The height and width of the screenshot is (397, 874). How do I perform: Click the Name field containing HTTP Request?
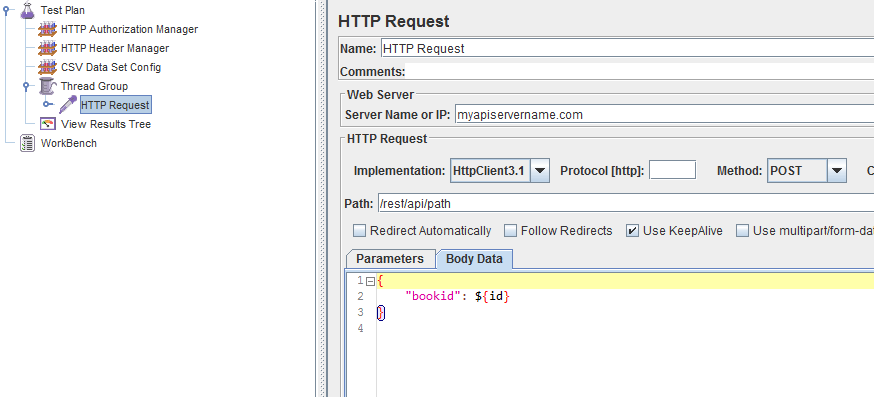click(628, 49)
